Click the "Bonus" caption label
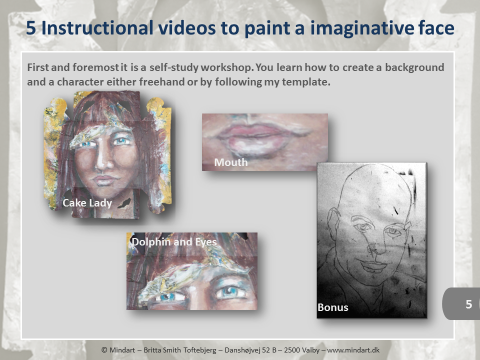Image resolution: width=480 pixels, height=360 pixels. point(333,307)
